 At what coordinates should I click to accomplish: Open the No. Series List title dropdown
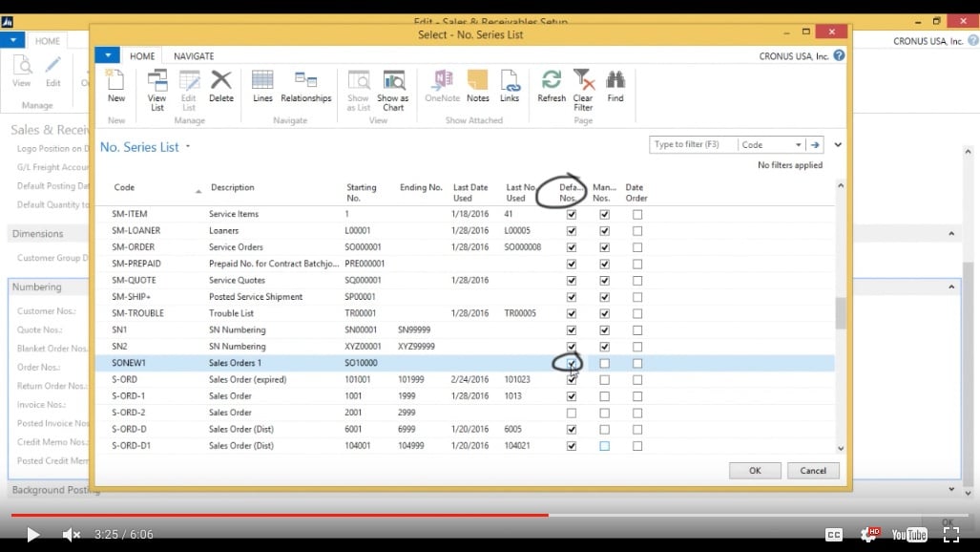pyautogui.click(x=187, y=147)
